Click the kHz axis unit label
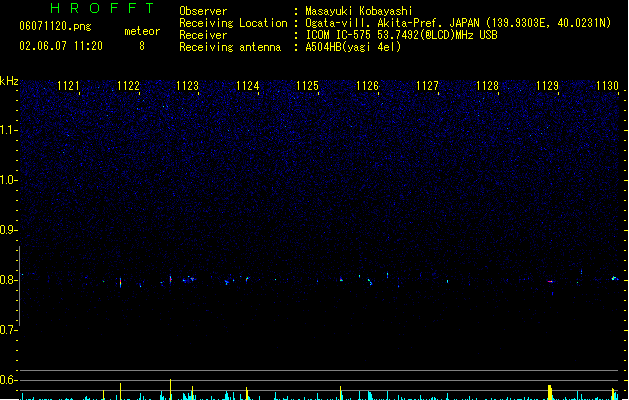Viewport: 629px width, 400px height. pyautogui.click(x=9, y=81)
